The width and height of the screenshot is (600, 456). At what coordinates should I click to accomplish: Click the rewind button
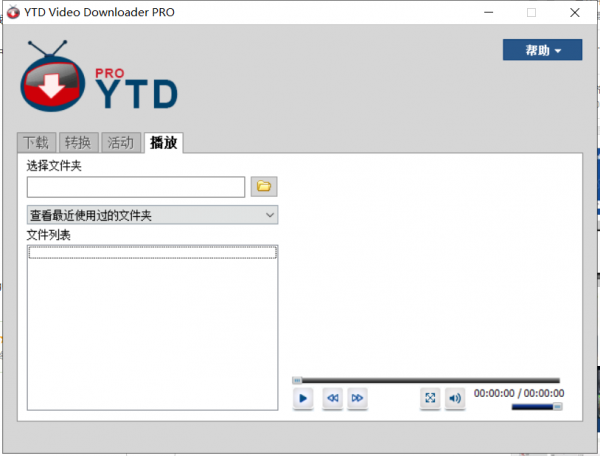click(333, 398)
